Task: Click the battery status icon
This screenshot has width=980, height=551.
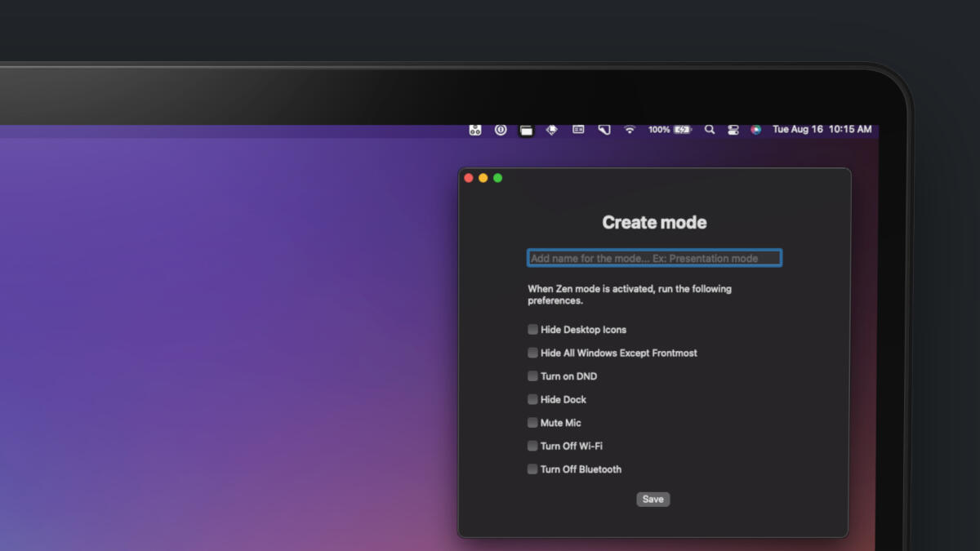Action: tap(682, 130)
